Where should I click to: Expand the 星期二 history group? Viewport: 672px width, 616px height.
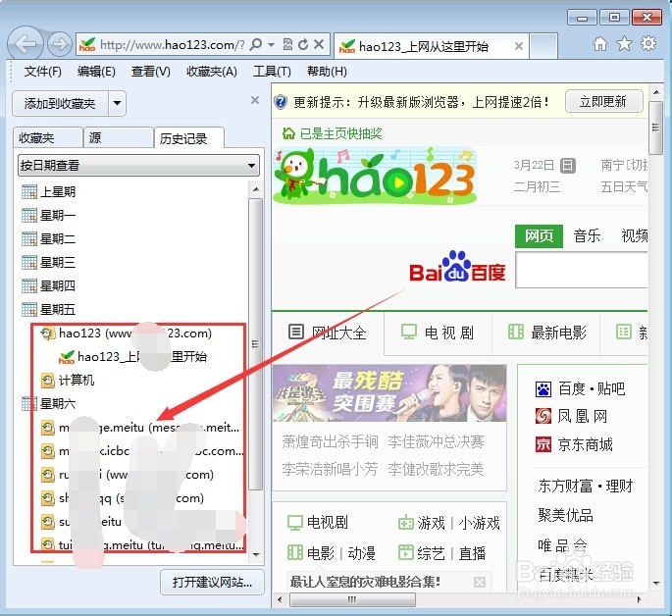[49, 238]
